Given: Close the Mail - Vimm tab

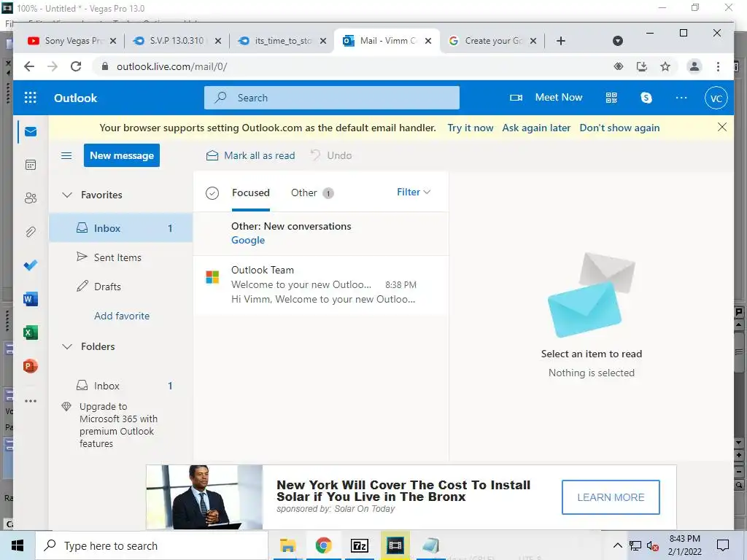Looking at the screenshot, I should pyautogui.click(x=428, y=41).
